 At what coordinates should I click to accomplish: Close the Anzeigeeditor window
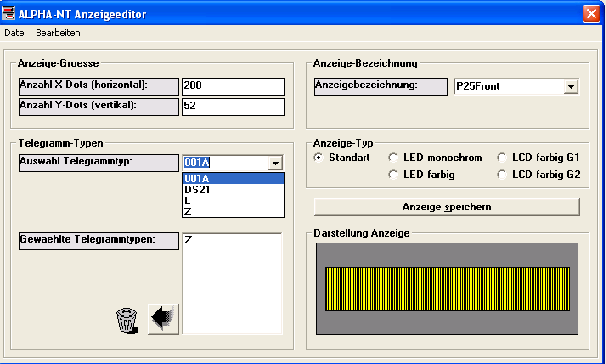[591, 14]
